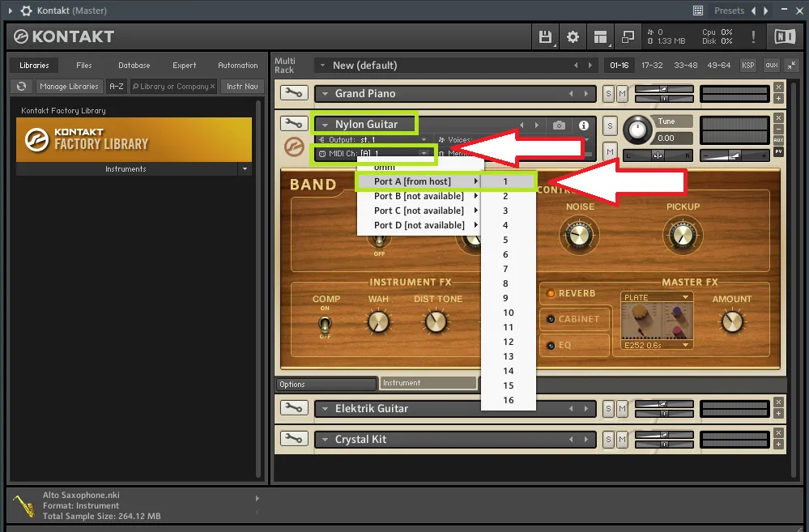Enable the REVERB effect button
The width and height of the screenshot is (809, 532).
point(571,293)
